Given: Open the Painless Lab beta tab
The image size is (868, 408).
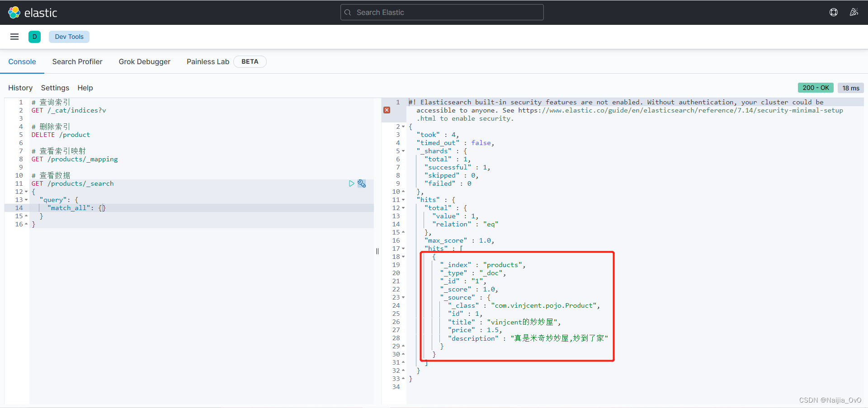Looking at the screenshot, I should pyautogui.click(x=208, y=61).
